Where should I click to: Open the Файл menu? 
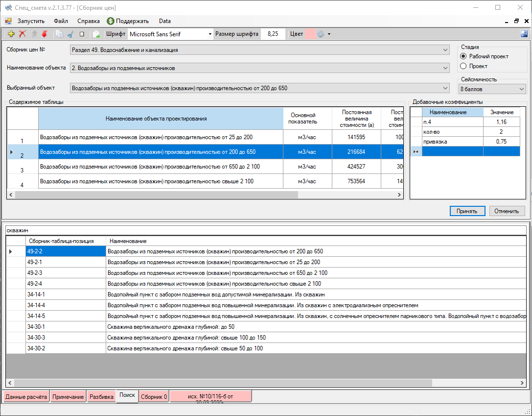click(61, 21)
